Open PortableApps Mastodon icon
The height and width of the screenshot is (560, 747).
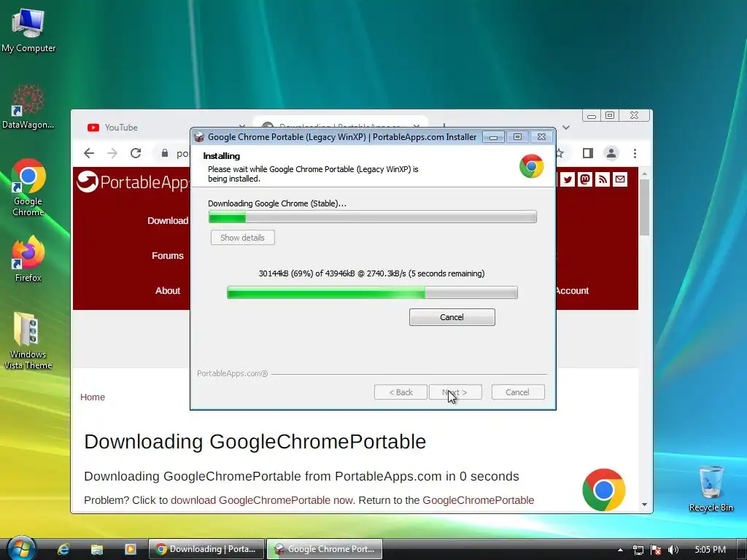click(x=585, y=179)
